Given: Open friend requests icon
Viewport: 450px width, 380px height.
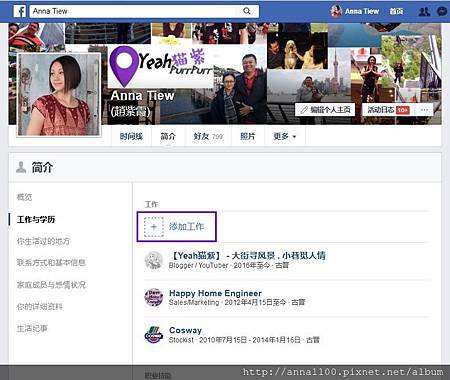Looking at the screenshot, I should click(424, 12).
